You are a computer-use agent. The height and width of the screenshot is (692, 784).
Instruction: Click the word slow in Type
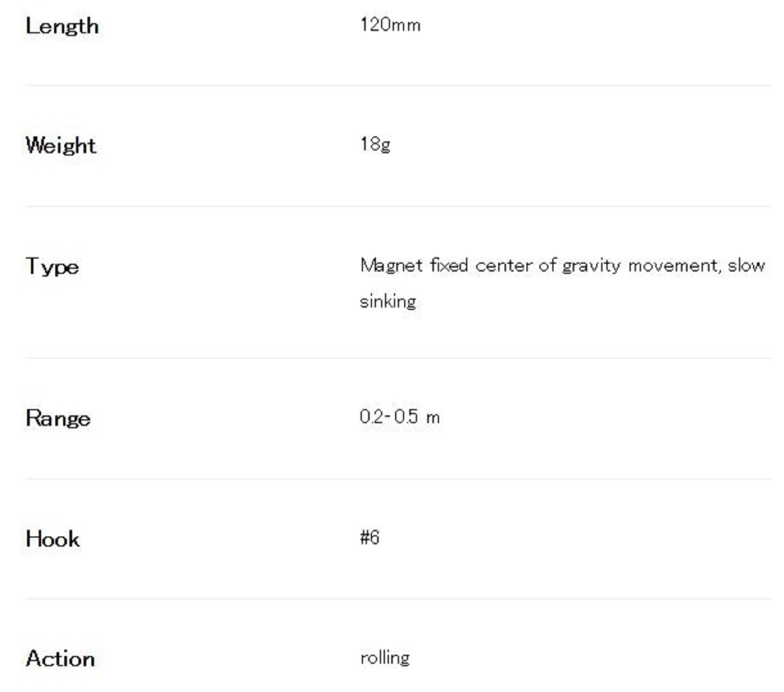(x=746, y=266)
